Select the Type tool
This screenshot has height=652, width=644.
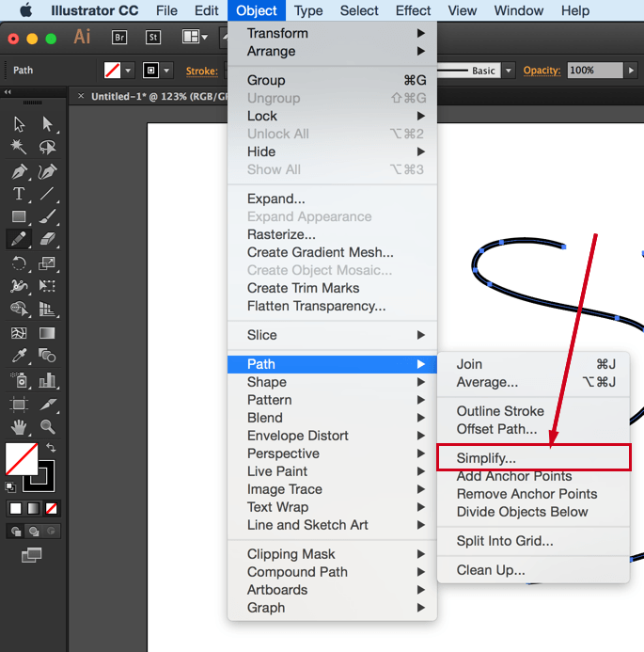coord(19,194)
